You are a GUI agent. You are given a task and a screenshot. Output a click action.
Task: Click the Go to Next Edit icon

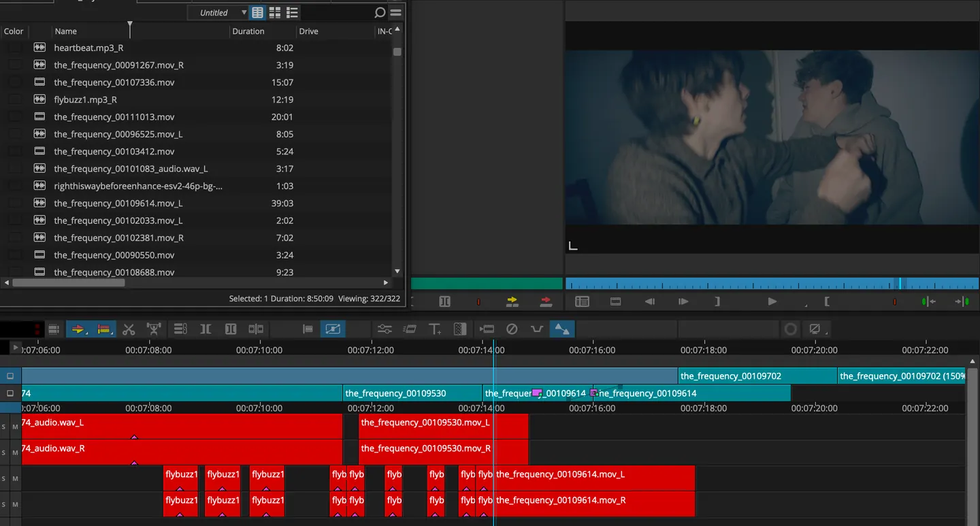coord(962,301)
